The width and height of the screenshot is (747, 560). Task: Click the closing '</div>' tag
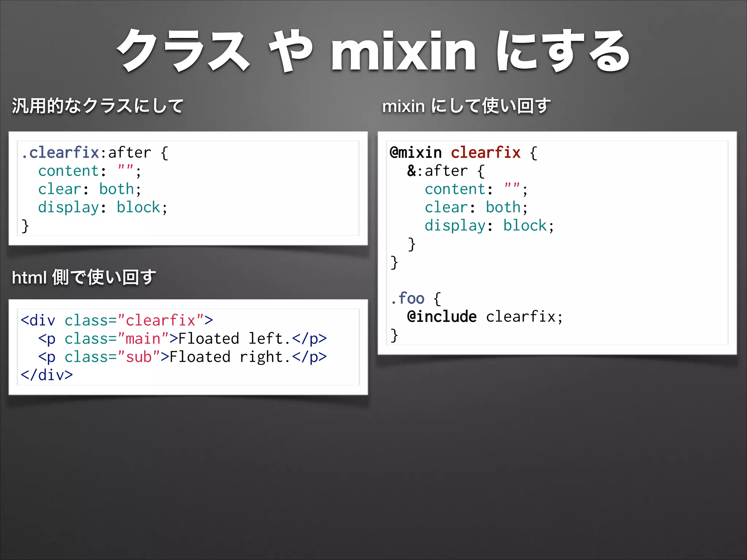tap(47, 375)
